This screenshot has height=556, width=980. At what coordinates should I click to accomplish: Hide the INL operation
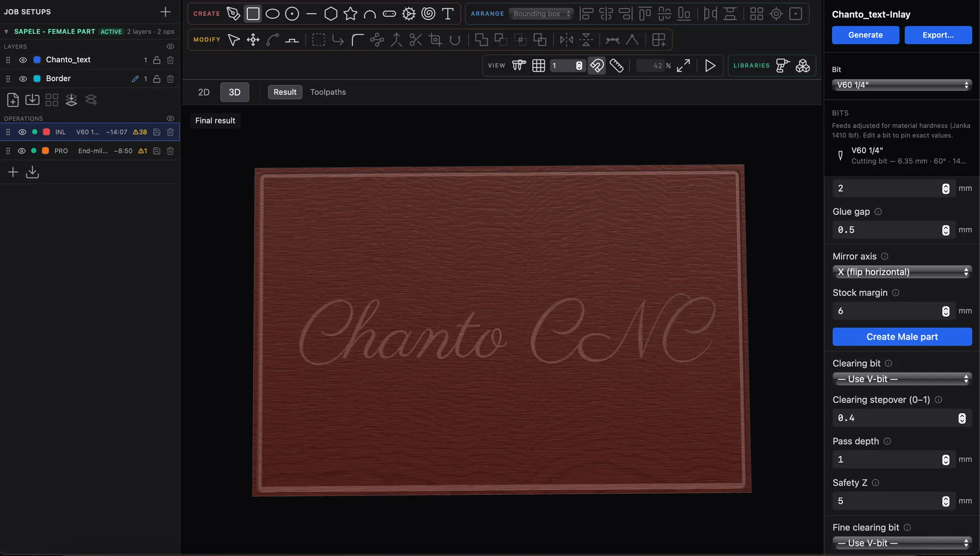click(22, 132)
